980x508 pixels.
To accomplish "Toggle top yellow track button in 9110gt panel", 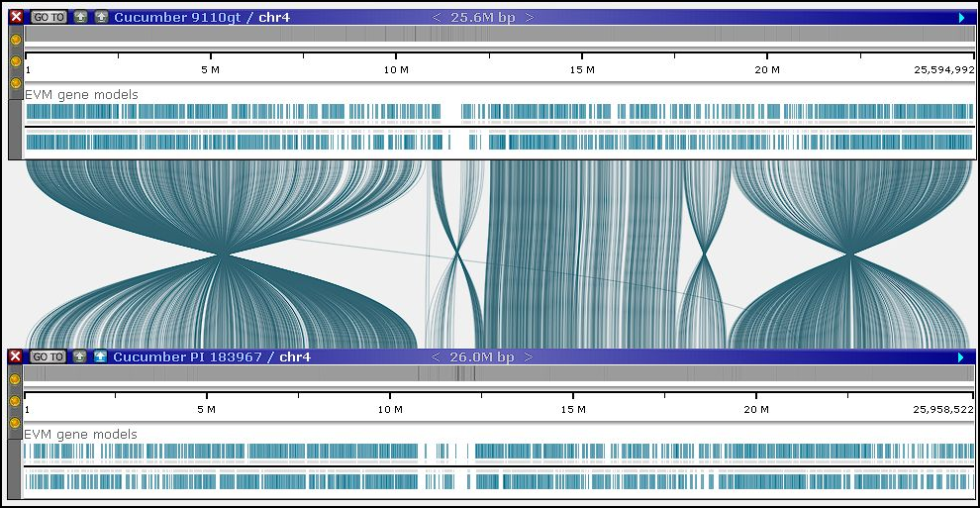I will 15,40.
